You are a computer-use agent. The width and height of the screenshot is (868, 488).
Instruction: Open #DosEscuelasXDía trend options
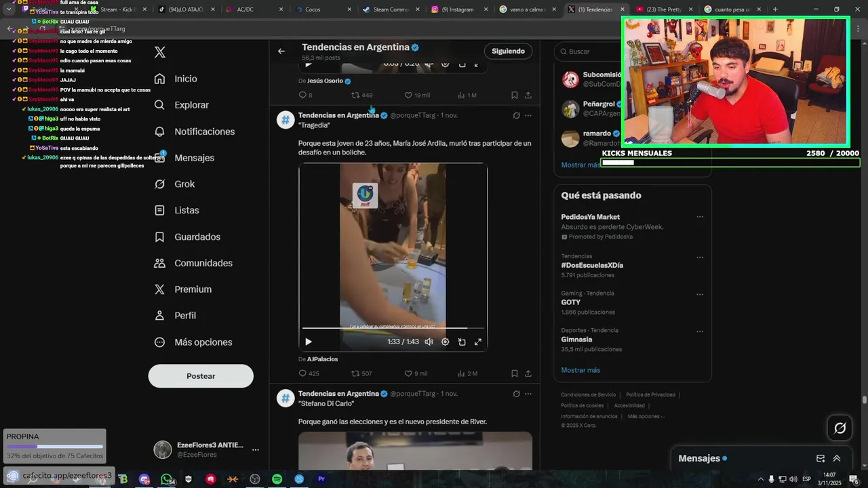[x=700, y=258]
